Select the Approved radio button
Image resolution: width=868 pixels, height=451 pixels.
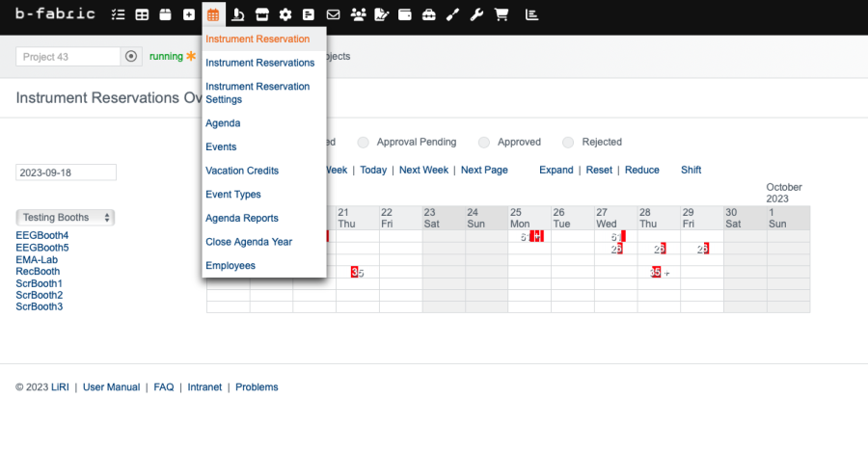tap(484, 143)
